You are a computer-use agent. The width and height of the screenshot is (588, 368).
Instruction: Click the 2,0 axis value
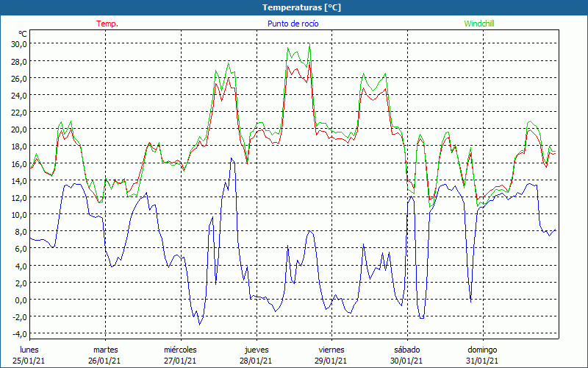click(x=21, y=283)
